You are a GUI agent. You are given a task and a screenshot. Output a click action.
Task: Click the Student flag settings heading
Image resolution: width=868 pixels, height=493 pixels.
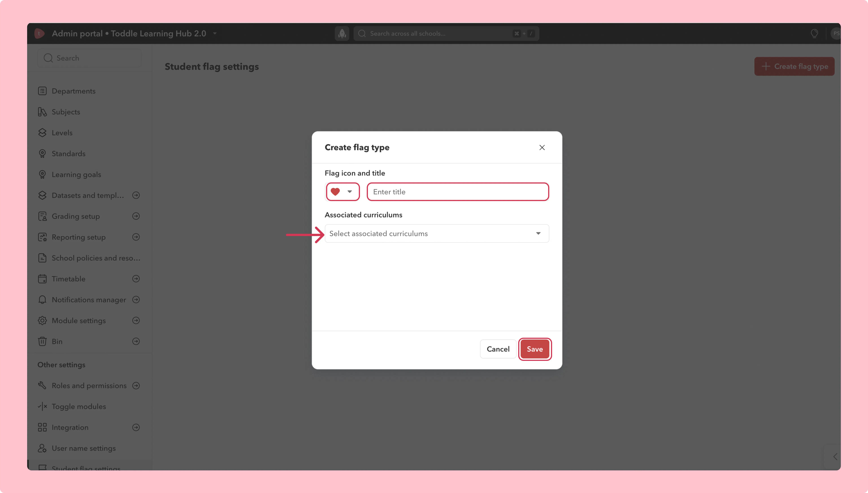pyautogui.click(x=212, y=67)
